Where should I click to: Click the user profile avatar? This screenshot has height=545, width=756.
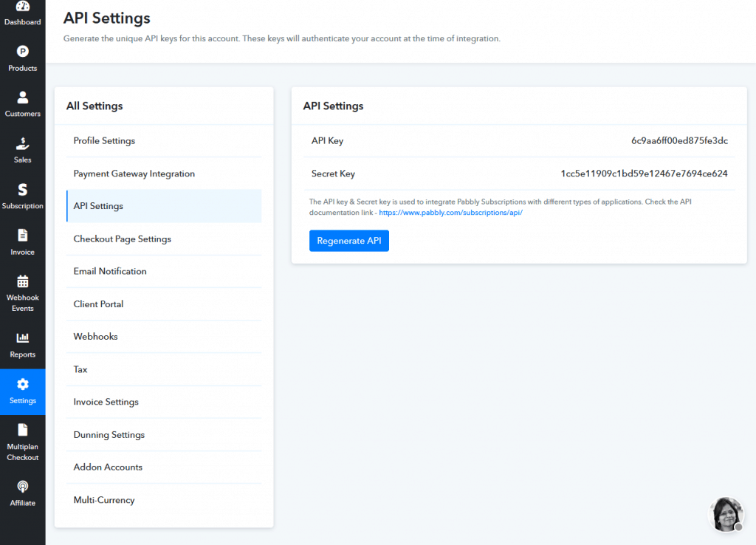726,514
